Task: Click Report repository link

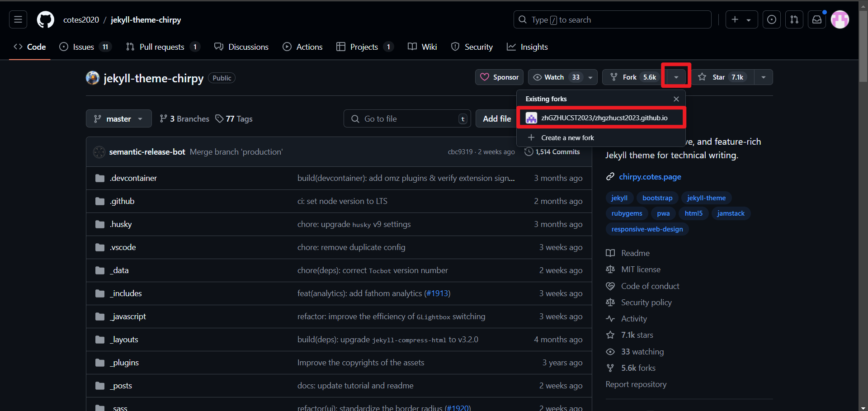Action: click(636, 384)
